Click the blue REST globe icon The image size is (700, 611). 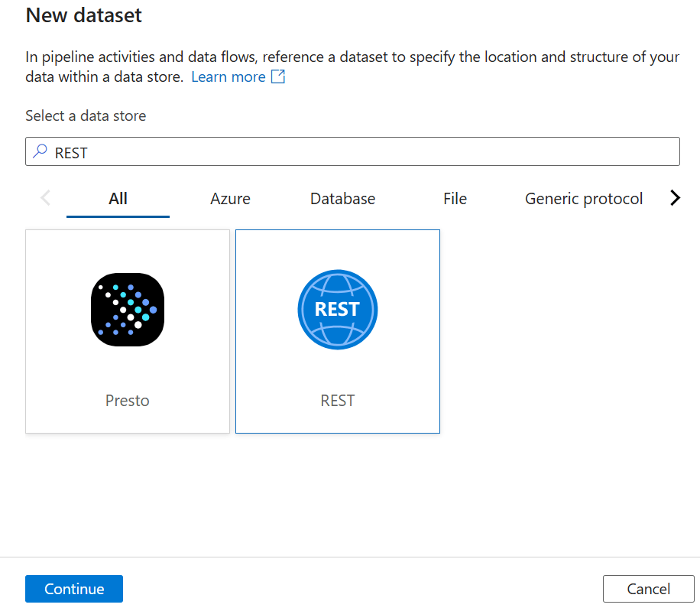click(x=337, y=310)
